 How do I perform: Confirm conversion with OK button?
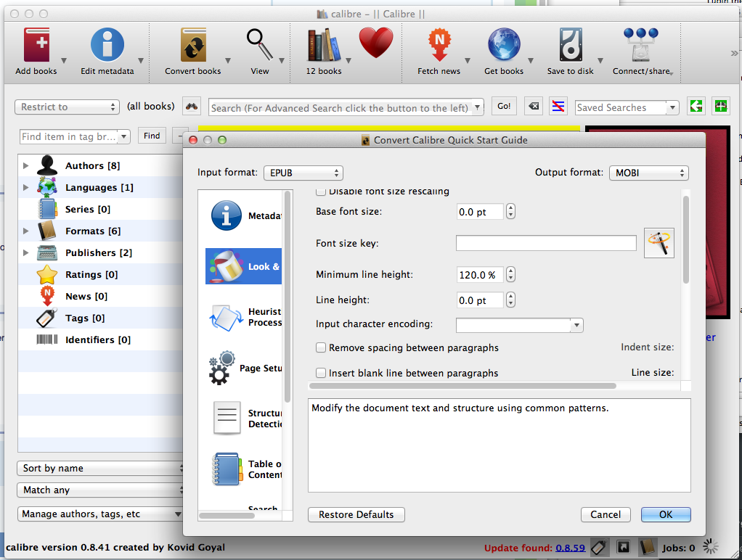[666, 514]
